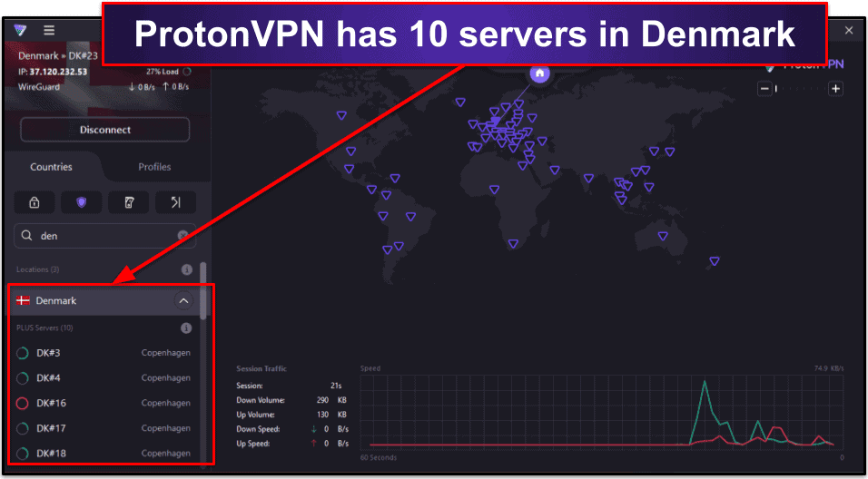
Task: Click the 27% Load indicator
Action: 168,72
